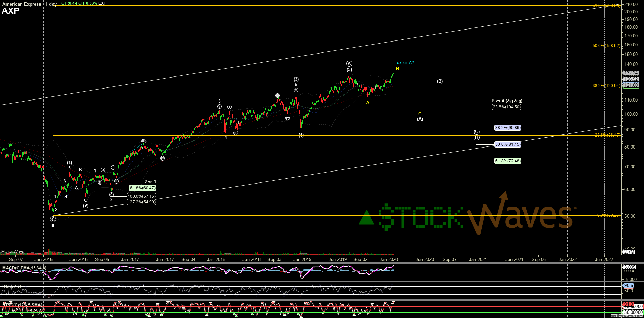Select the 23.6%(86.47) Fibonacci label
644x318 pixels.
tap(607, 135)
